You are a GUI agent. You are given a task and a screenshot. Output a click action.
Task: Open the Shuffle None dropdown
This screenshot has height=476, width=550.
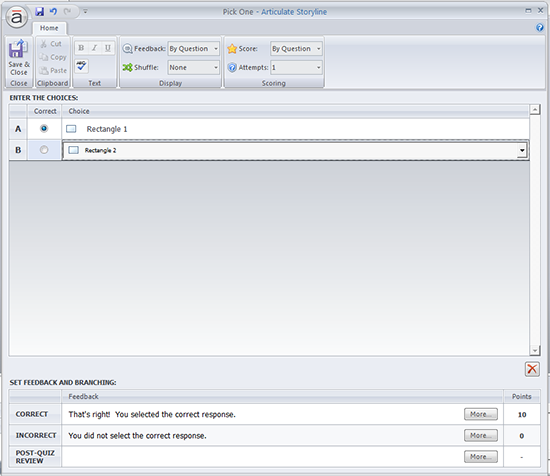coord(194,67)
